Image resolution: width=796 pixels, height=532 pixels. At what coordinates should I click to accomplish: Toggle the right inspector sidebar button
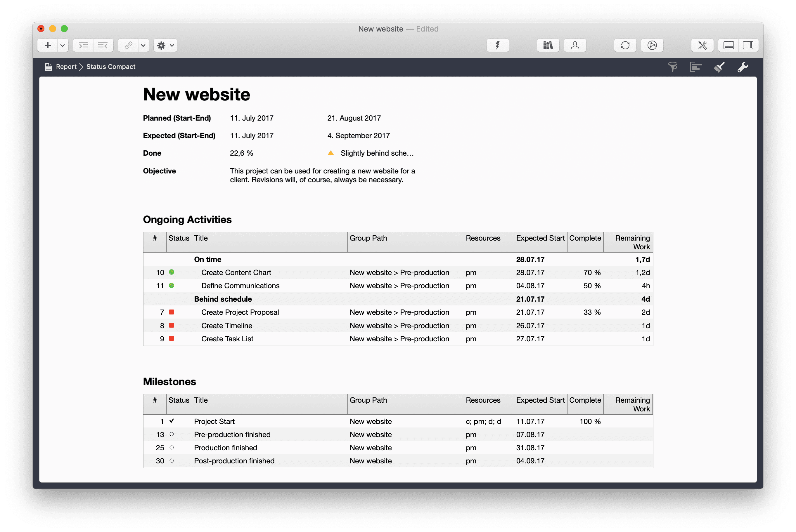coord(749,45)
